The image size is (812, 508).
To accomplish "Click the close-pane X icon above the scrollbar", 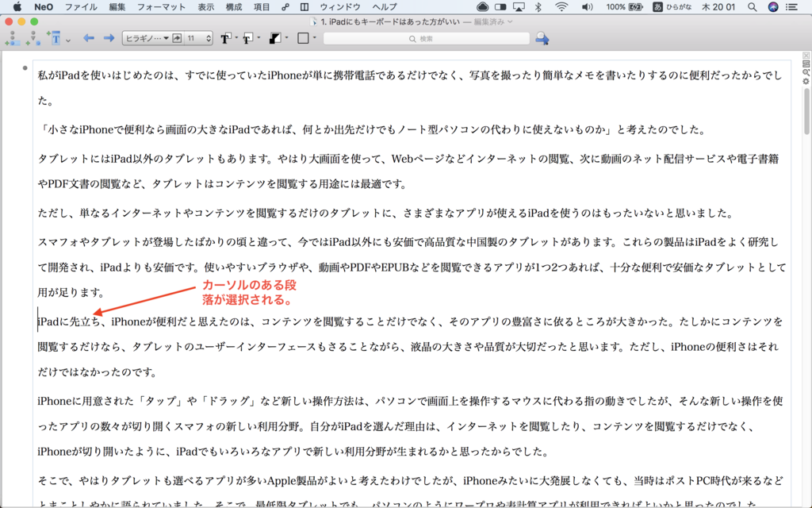I will click(806, 56).
